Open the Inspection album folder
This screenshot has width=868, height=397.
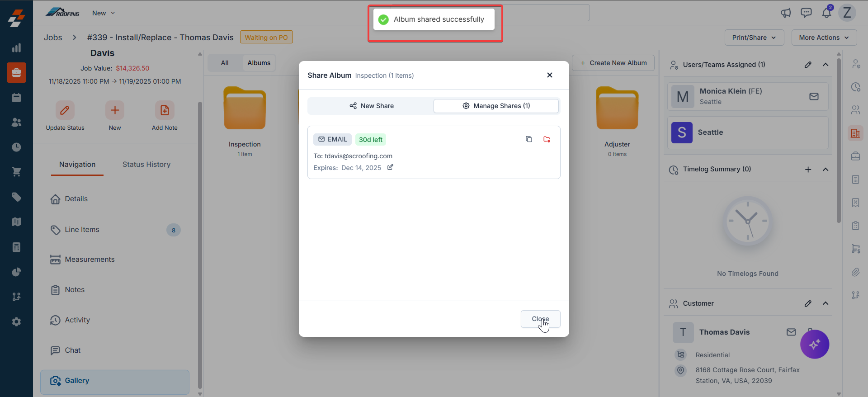pos(245,109)
